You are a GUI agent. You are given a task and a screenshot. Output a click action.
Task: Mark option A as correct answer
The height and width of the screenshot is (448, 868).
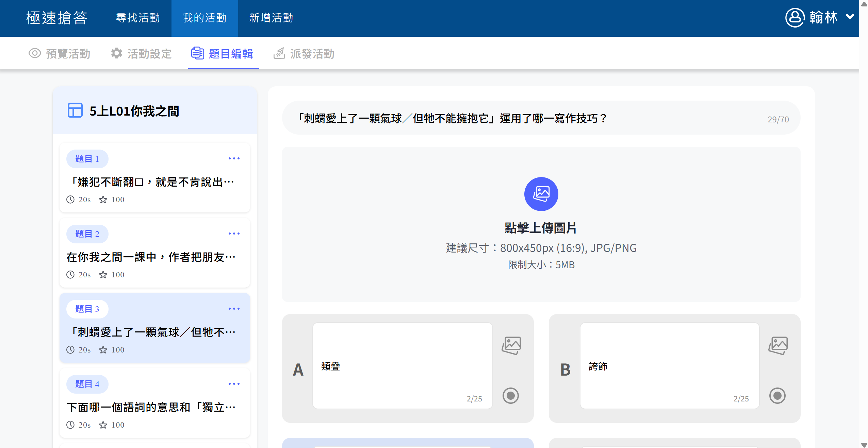[x=510, y=396]
